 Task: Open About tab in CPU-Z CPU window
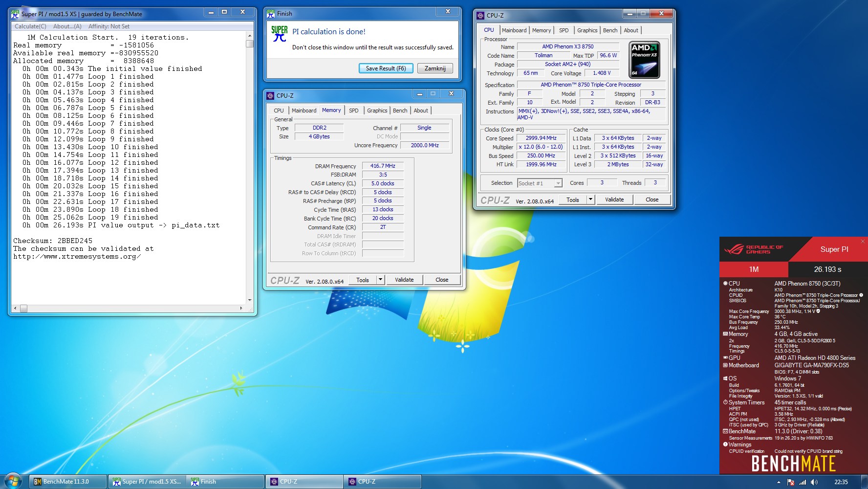pos(631,30)
